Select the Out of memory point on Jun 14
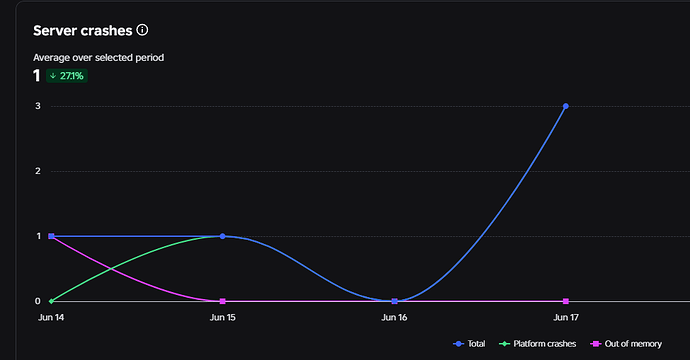This screenshot has height=360, width=690. pyautogui.click(x=51, y=236)
